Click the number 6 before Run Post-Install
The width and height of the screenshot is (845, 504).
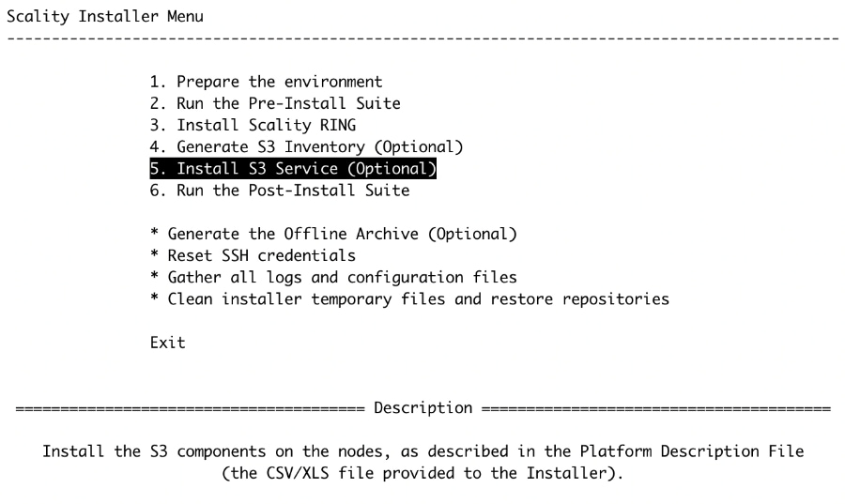coord(157,191)
